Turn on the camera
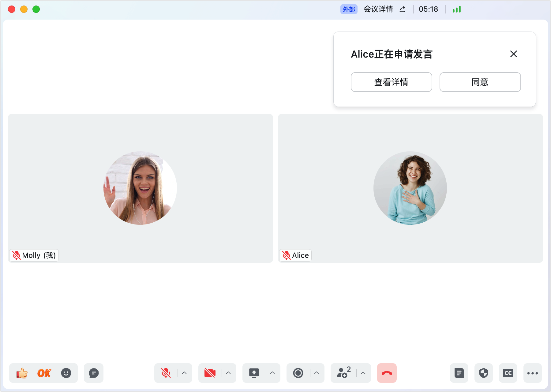 point(210,373)
